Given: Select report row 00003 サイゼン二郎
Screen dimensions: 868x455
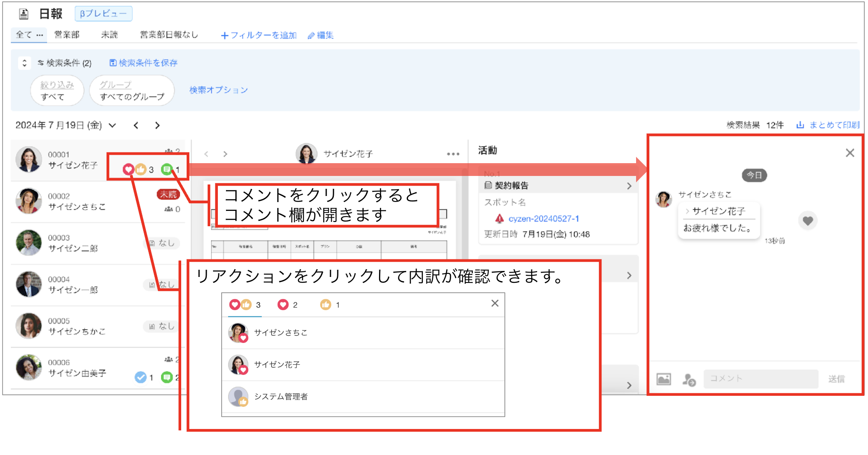Looking at the screenshot, I should [98, 243].
